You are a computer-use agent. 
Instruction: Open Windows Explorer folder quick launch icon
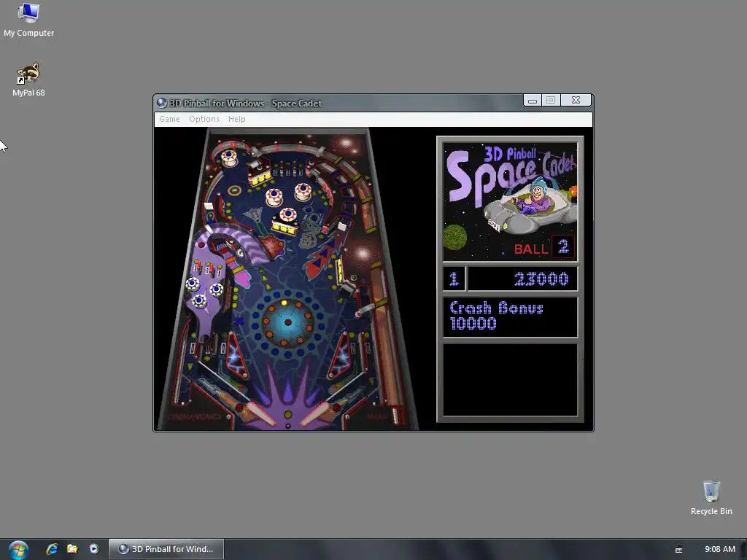click(x=72, y=549)
